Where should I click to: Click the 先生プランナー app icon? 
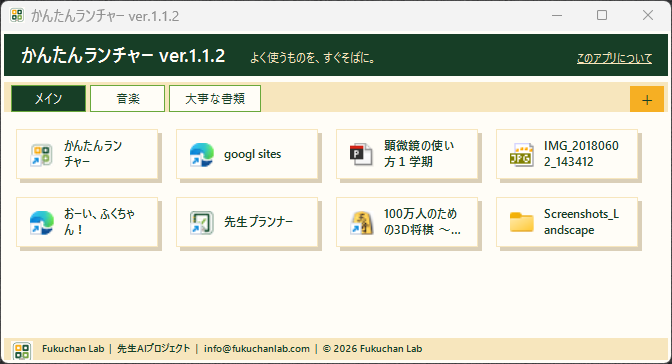tap(201, 223)
